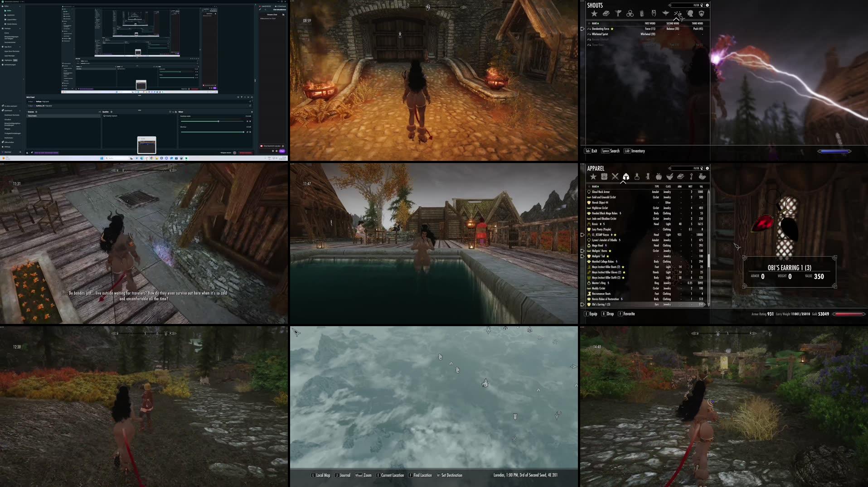Select the Misc pouch category icon
This screenshot has width=868, height=487.
(702, 177)
